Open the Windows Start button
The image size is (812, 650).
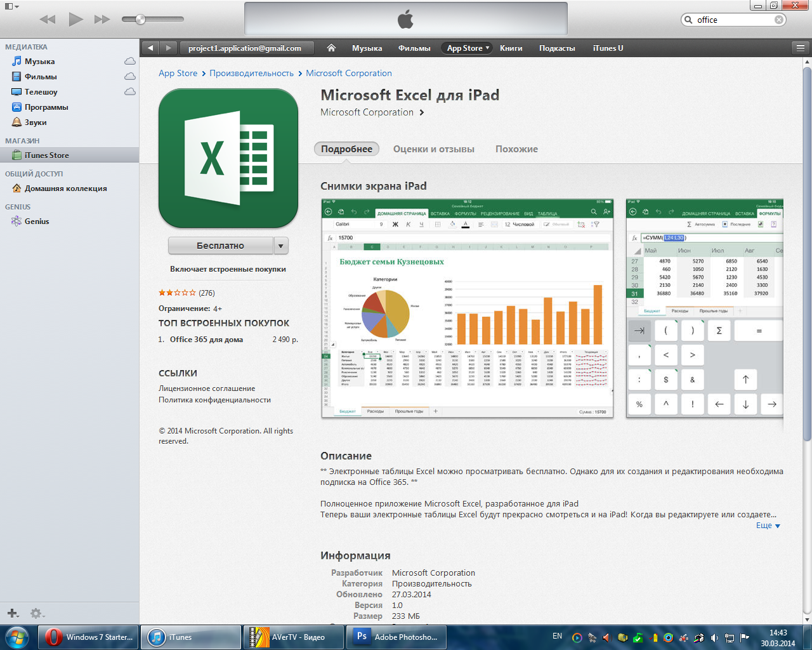pos(17,637)
